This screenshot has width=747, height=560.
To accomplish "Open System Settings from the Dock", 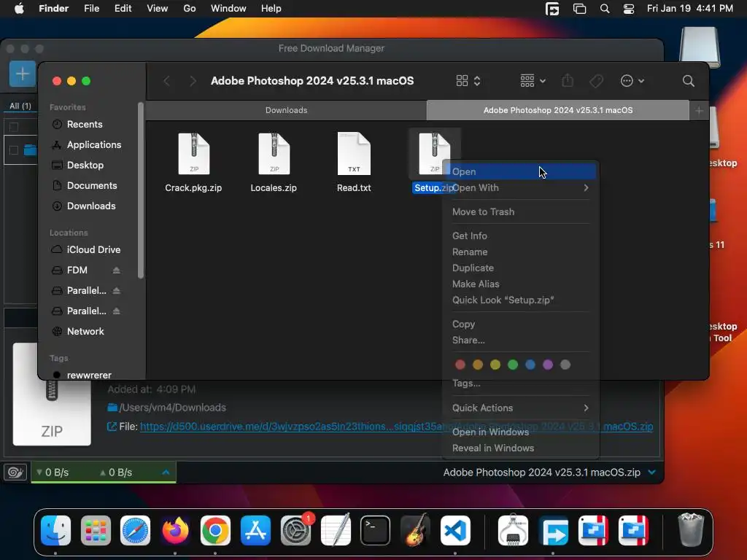I will click(x=295, y=530).
